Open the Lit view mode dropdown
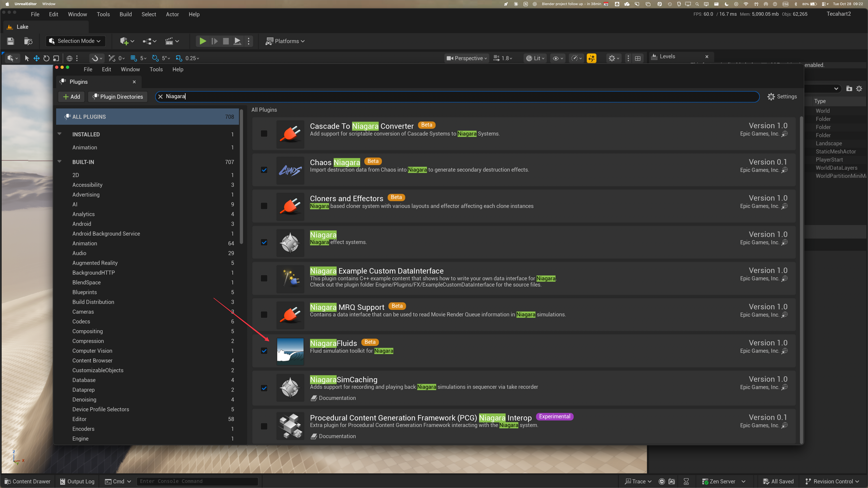Screen dimensions: 868x488 tap(535, 58)
